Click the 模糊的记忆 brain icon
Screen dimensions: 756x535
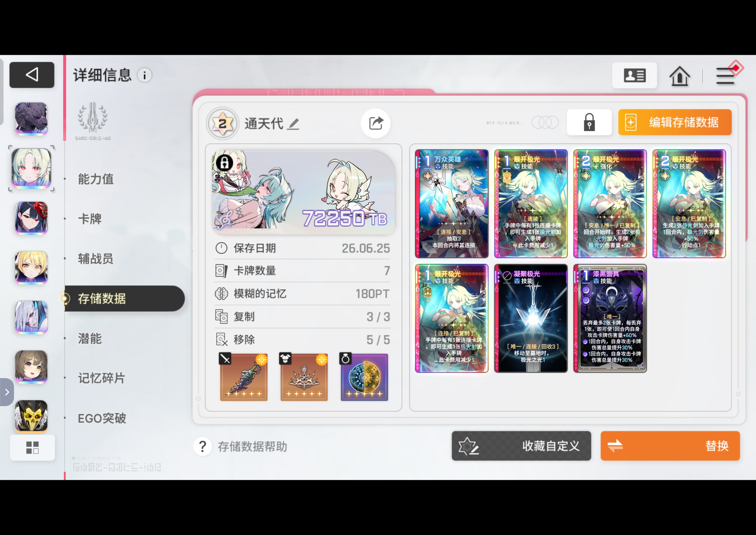tap(221, 294)
